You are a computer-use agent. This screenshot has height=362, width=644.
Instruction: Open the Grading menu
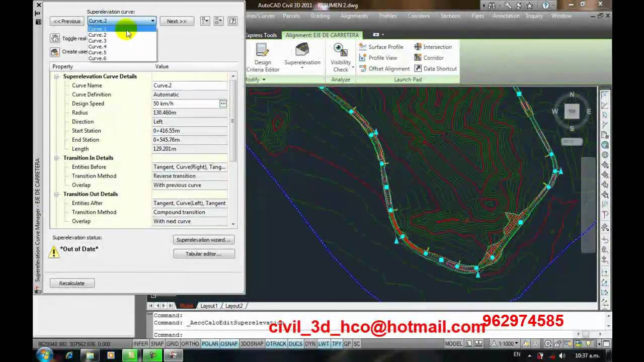(x=320, y=16)
